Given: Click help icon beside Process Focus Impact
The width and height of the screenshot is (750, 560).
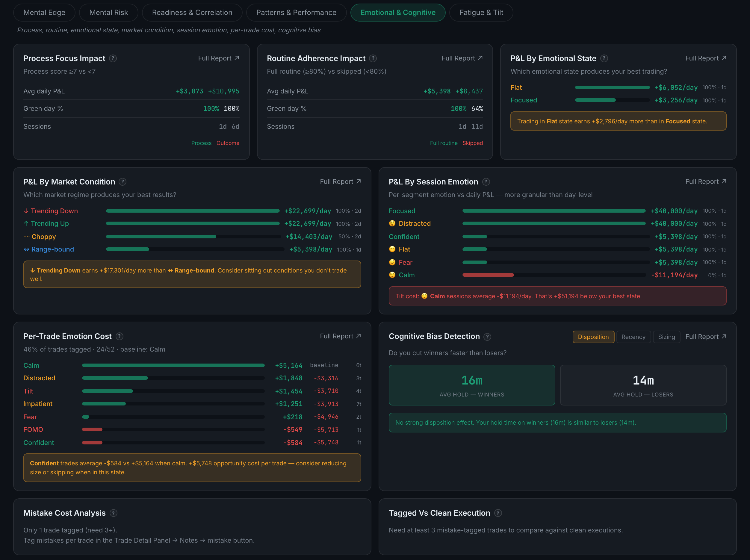Looking at the screenshot, I should tap(113, 58).
